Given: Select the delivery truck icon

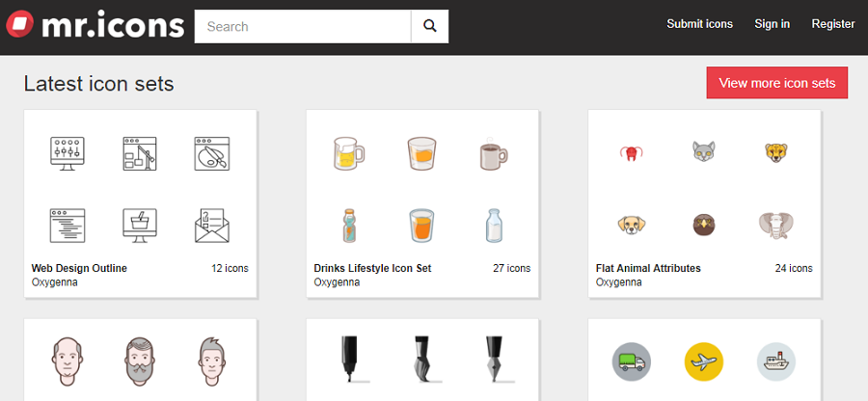Looking at the screenshot, I should click(632, 361).
